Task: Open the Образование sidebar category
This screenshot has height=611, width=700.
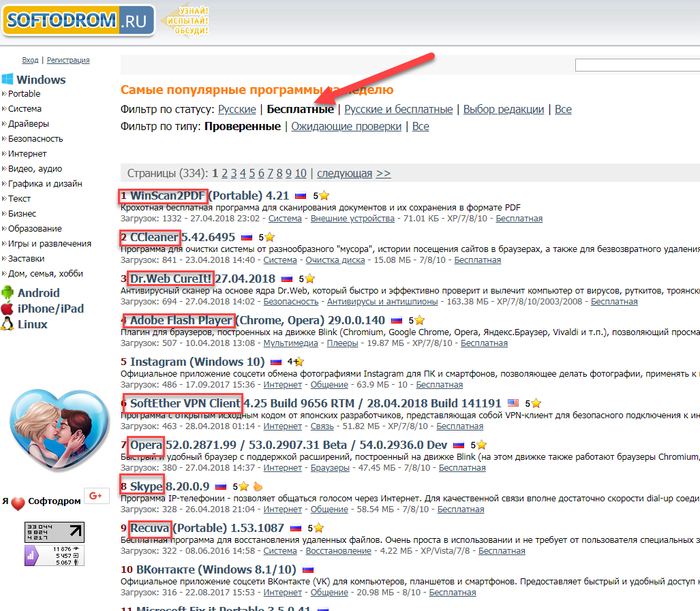Action: (35, 229)
